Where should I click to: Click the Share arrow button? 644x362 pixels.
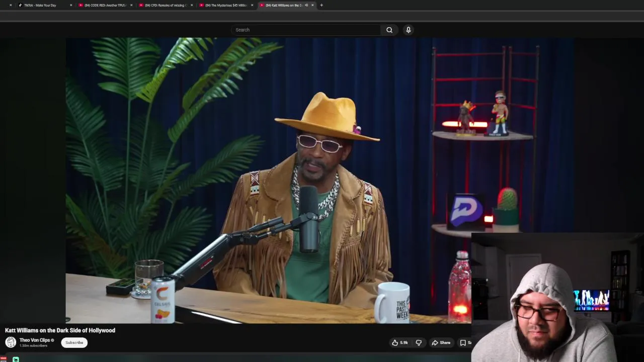441,342
